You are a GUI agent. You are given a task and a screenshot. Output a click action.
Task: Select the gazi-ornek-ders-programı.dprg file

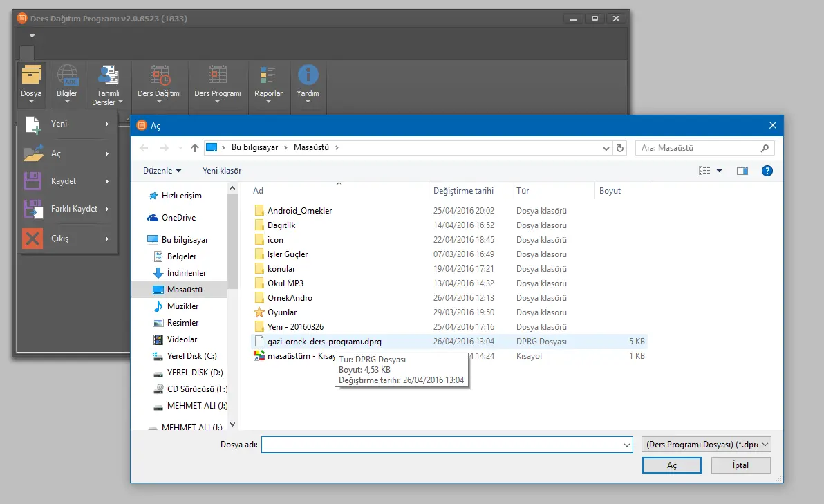[324, 342]
